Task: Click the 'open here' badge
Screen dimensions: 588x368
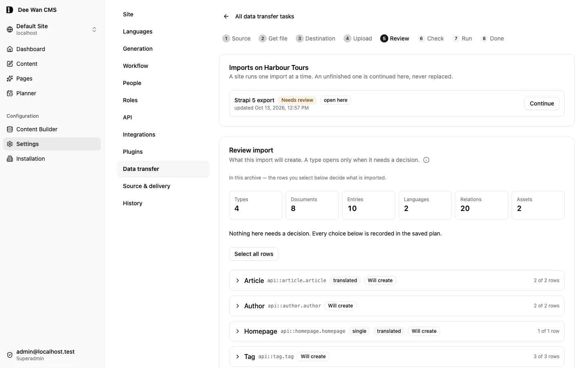Action: pos(336,100)
